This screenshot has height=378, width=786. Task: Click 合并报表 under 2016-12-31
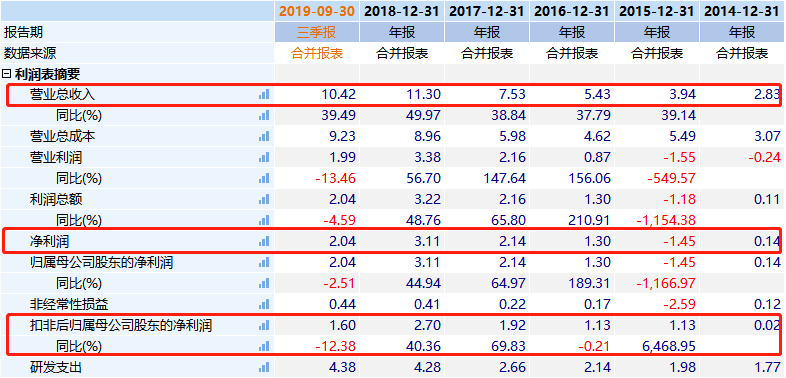click(572, 53)
